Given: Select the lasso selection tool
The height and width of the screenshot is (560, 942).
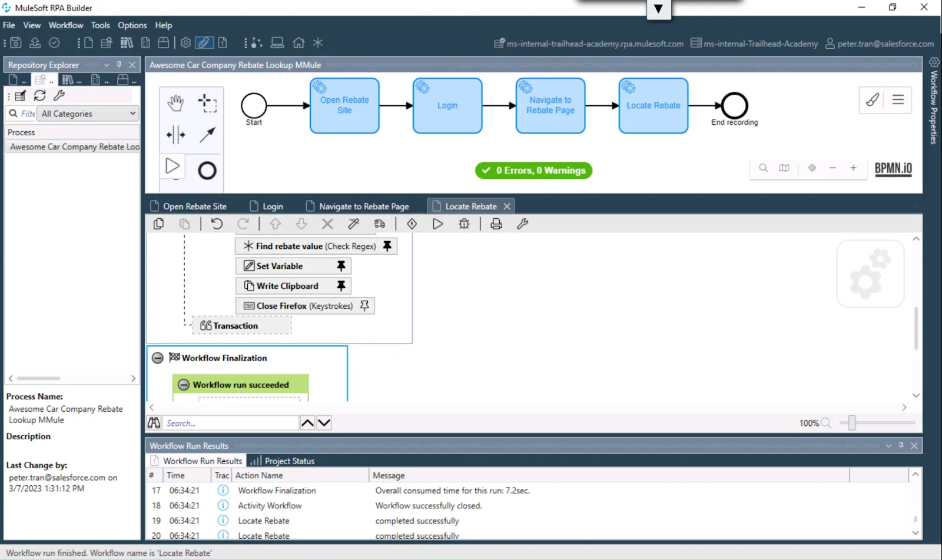Looking at the screenshot, I should click(x=207, y=103).
